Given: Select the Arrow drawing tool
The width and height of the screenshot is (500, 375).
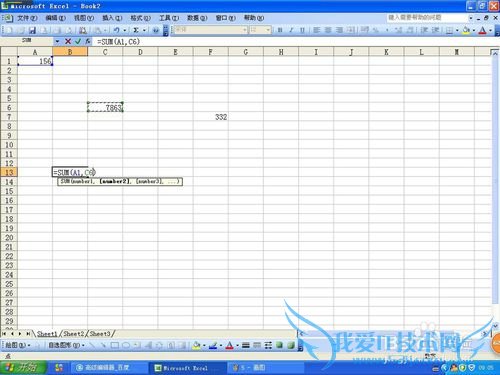Looking at the screenshot, I should click(x=103, y=345).
